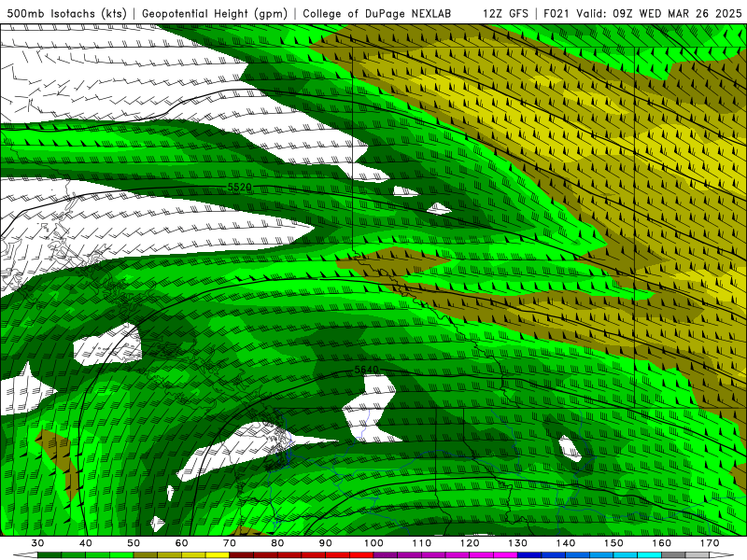Click the 5520 height contour label
Viewport: 747px width, 560px height.
(x=239, y=188)
